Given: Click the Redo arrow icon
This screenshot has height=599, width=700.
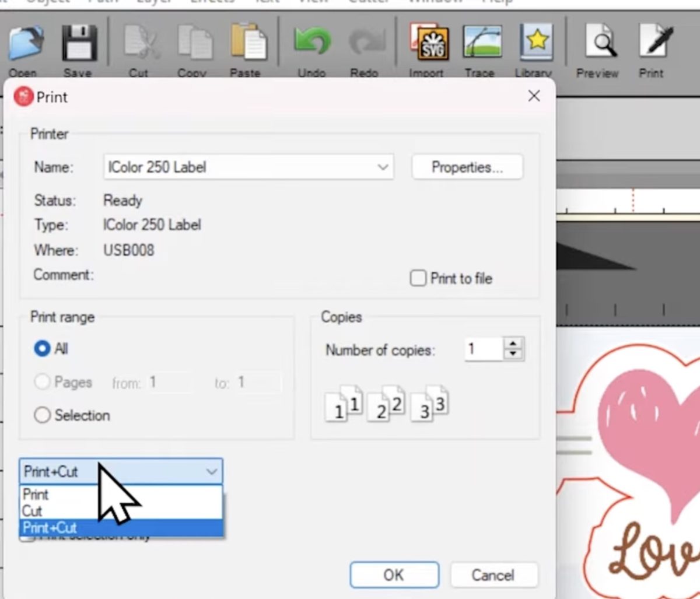Looking at the screenshot, I should coord(366,43).
